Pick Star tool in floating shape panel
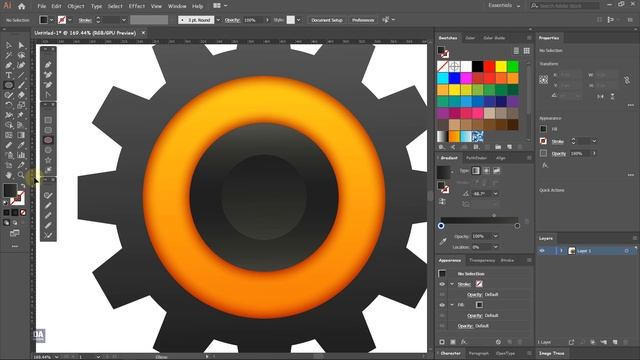640x360 pixels. click(48, 160)
